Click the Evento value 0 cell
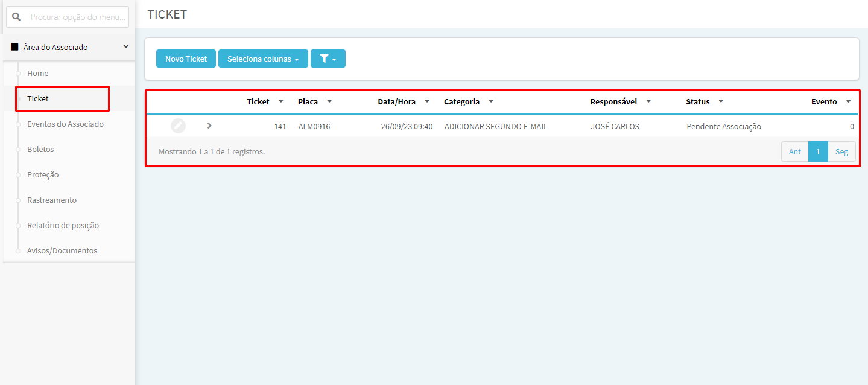Viewport: 868px width, 385px height. [x=852, y=127]
